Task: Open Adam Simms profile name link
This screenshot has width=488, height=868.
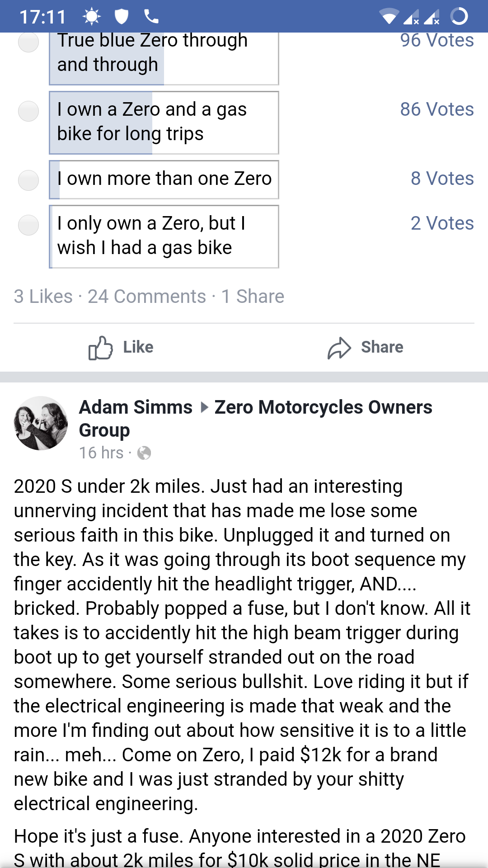Action: [x=136, y=407]
